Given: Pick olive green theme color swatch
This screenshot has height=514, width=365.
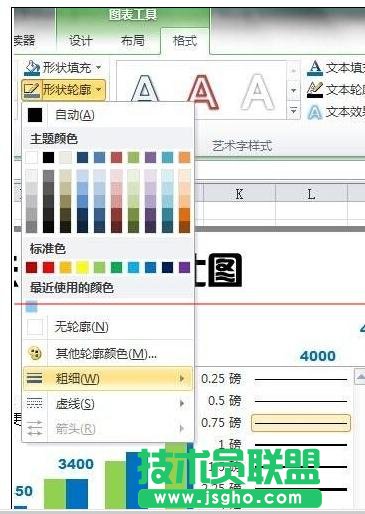Looking at the screenshot, I should [133, 157].
